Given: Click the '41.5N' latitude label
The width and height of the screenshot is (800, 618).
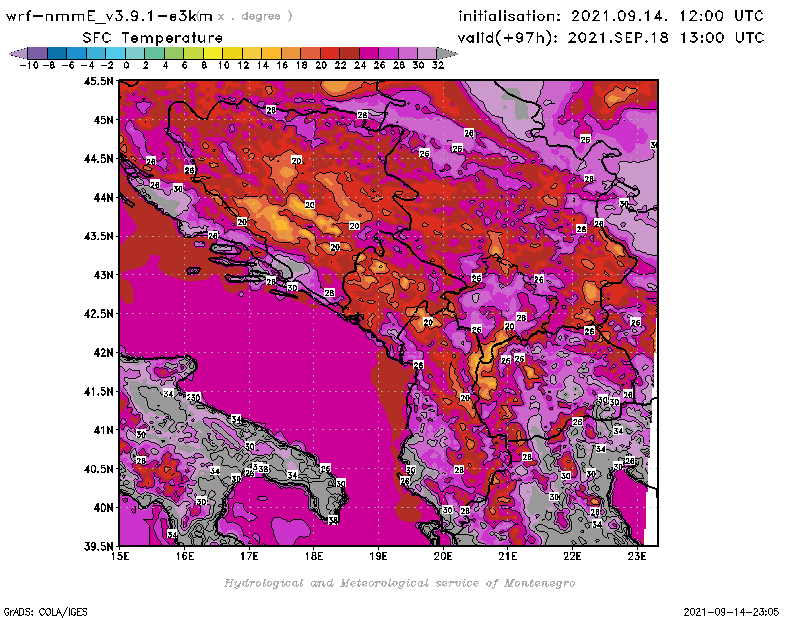Looking at the screenshot, I should (98, 391).
